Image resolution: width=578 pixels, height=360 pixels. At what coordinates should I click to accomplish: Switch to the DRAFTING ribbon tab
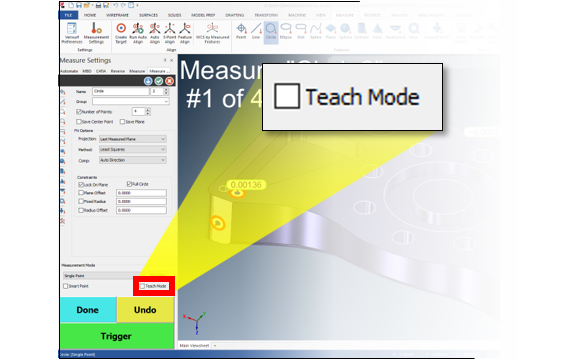coord(235,15)
